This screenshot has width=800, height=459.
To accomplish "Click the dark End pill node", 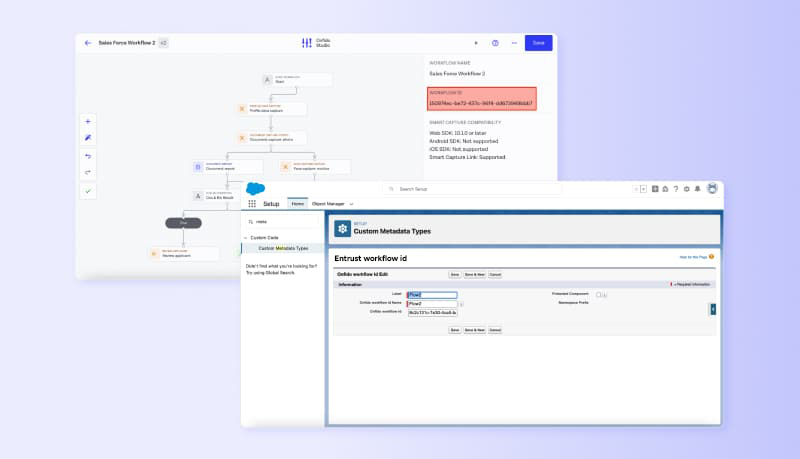I will click(183, 223).
